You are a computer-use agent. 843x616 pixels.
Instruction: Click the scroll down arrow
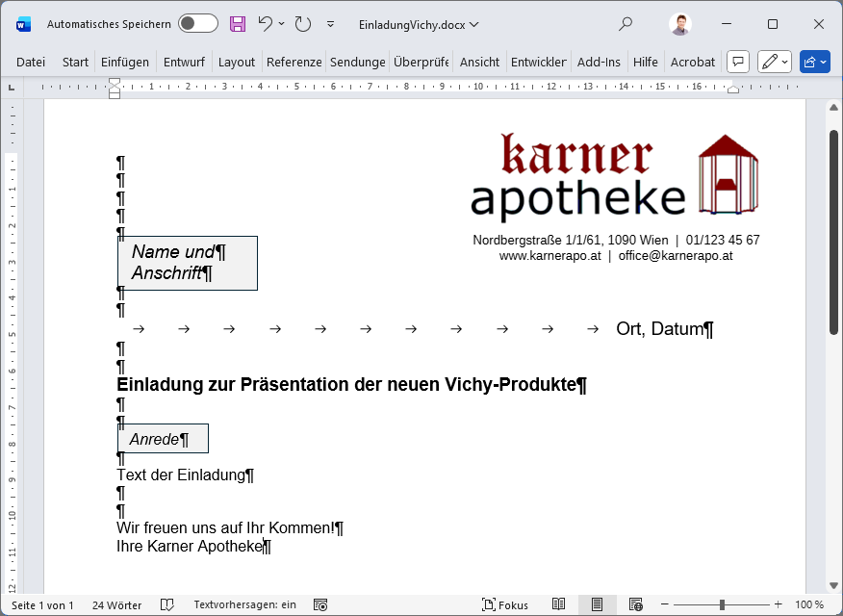[833, 585]
